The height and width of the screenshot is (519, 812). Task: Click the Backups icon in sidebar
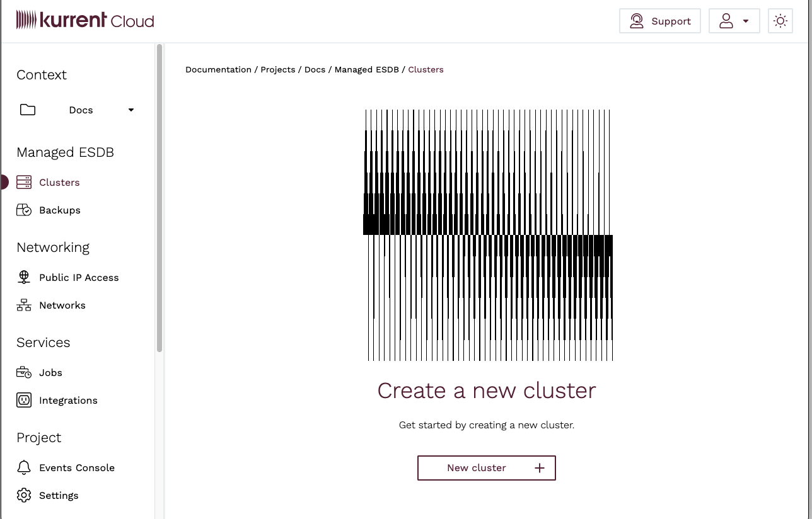[24, 210]
